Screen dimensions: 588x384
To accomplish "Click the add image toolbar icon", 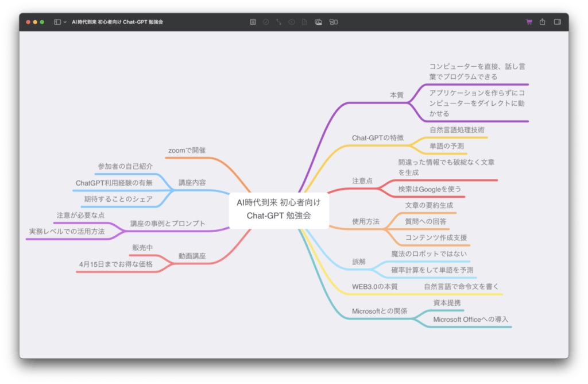I will point(318,22).
